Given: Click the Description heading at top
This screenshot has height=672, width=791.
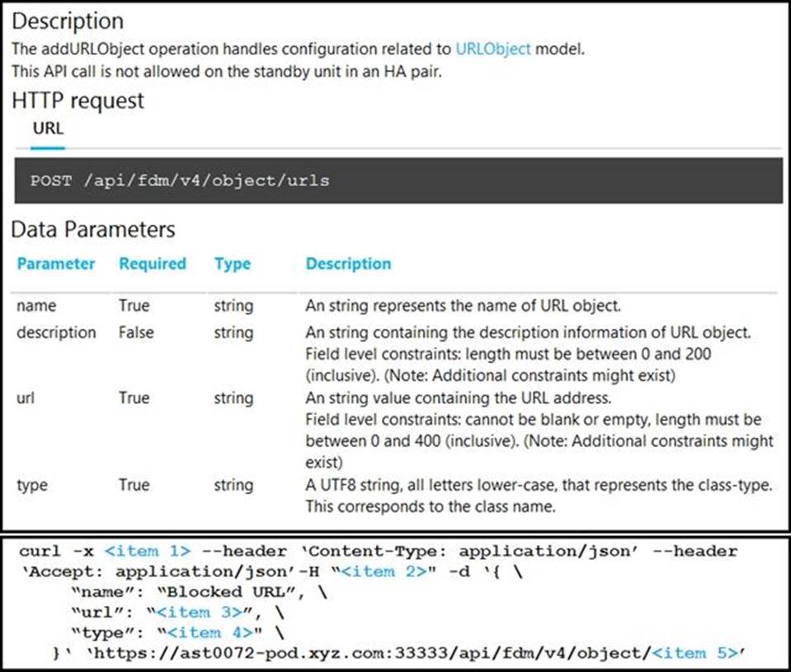Looking at the screenshot, I should point(68,21).
